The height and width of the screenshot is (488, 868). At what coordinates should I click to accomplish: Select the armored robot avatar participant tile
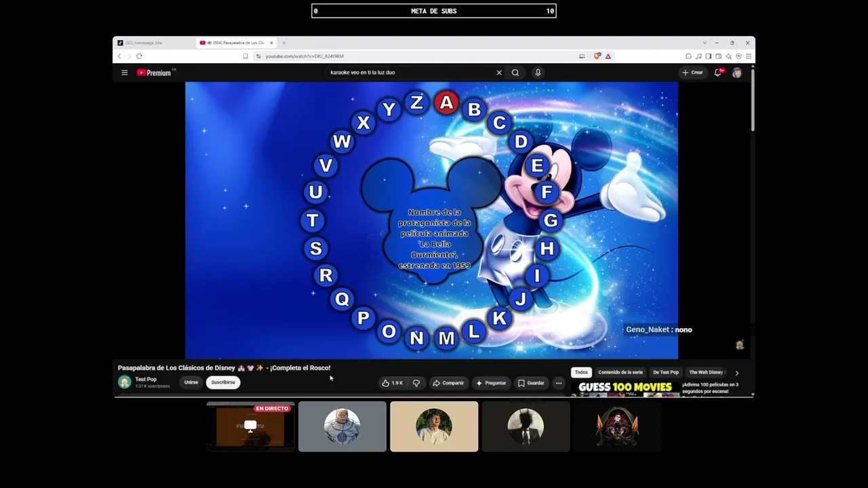coord(342,426)
